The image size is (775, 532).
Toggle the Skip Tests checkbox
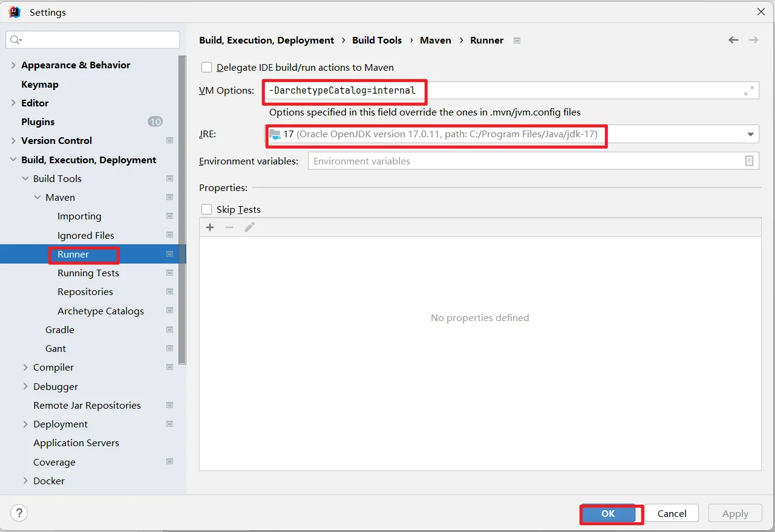coord(207,210)
